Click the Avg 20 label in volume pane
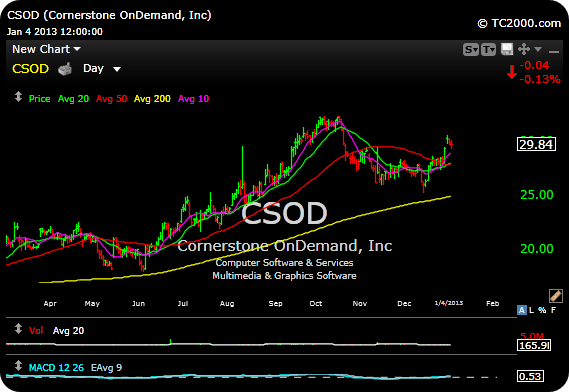This screenshot has width=569, height=392. click(68, 331)
